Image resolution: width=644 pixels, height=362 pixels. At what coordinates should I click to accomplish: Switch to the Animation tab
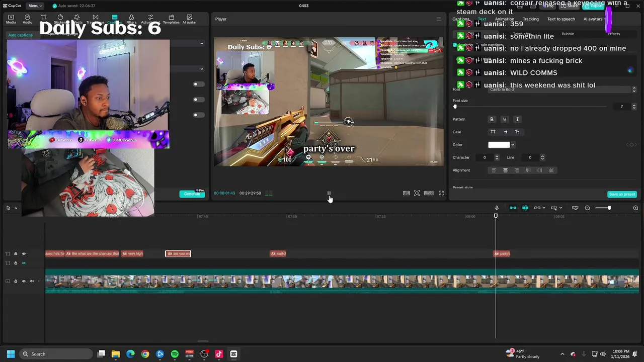tap(504, 19)
